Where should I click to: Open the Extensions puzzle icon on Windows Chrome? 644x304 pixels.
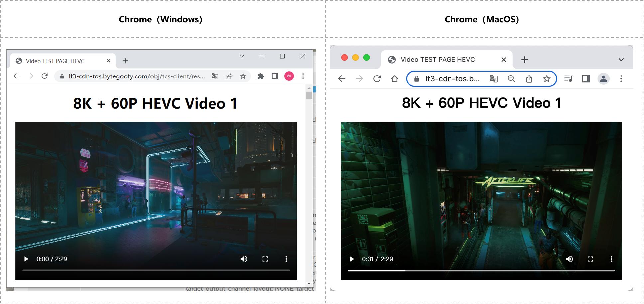[261, 76]
